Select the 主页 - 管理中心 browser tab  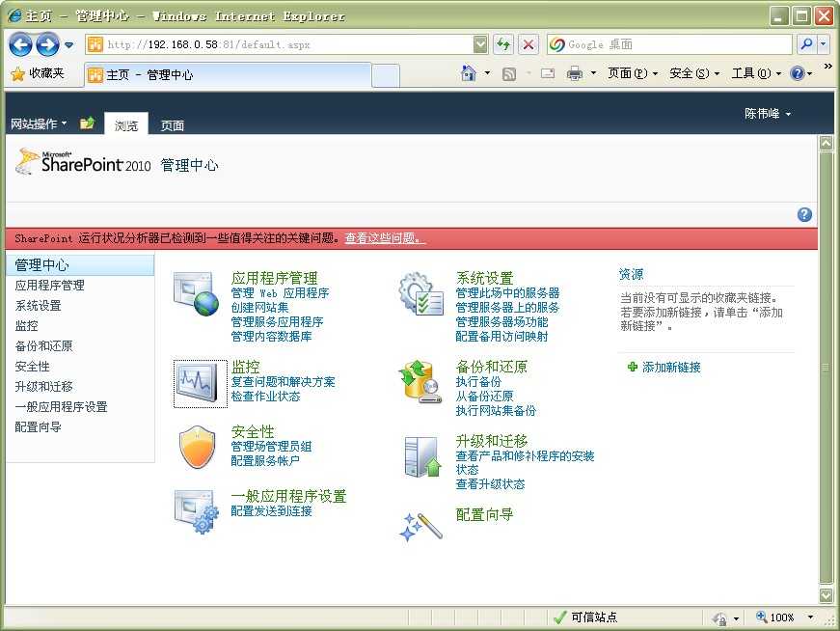click(228, 75)
